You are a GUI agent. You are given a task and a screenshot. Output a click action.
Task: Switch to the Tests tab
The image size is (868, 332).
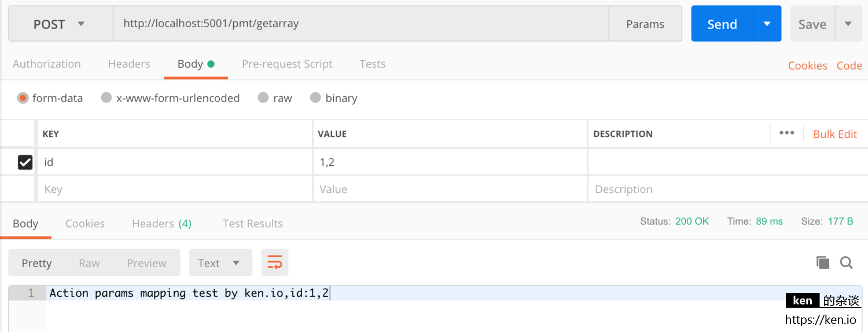[373, 64]
